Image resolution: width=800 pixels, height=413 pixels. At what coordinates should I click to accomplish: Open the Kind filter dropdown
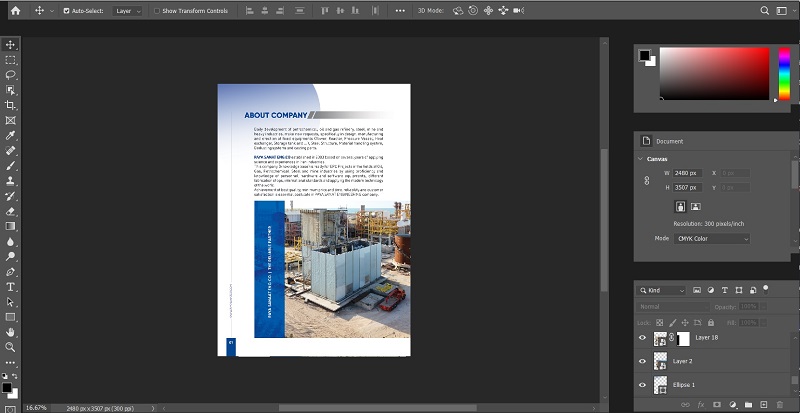click(662, 290)
